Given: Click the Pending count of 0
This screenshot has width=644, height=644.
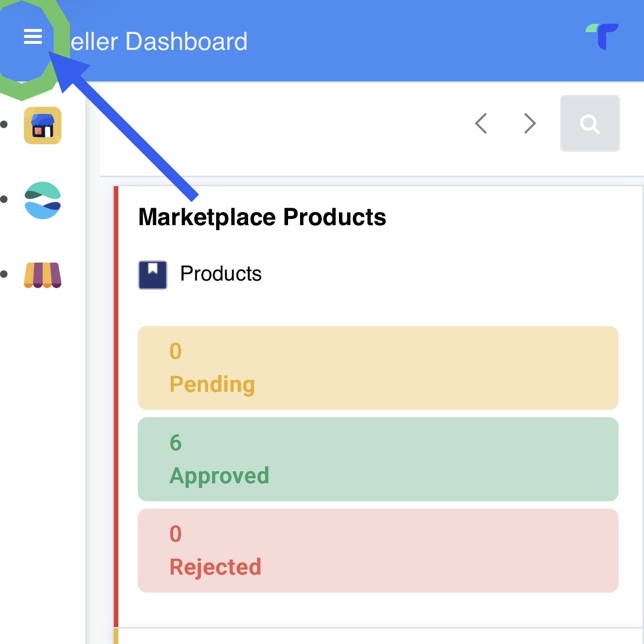Looking at the screenshot, I should coord(176,351).
